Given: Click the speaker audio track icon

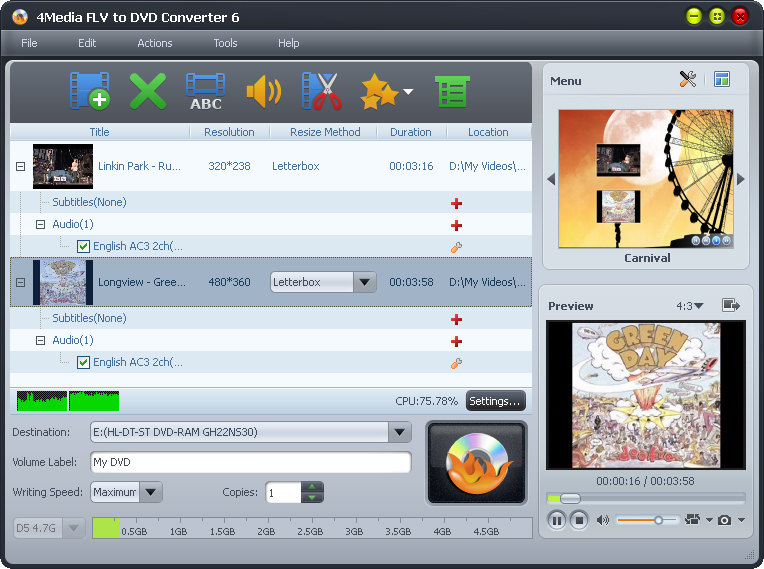Looking at the screenshot, I should coord(263,91).
